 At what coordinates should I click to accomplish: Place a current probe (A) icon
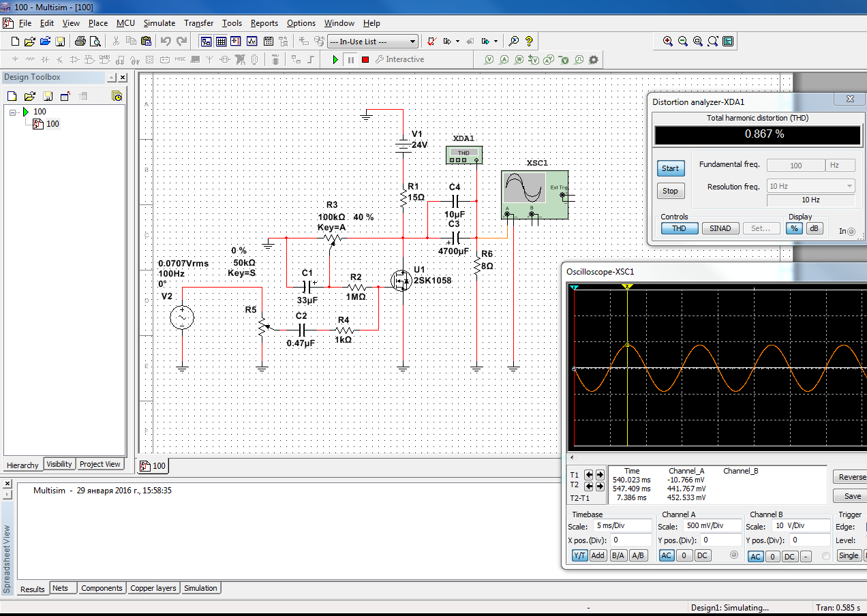[504, 60]
